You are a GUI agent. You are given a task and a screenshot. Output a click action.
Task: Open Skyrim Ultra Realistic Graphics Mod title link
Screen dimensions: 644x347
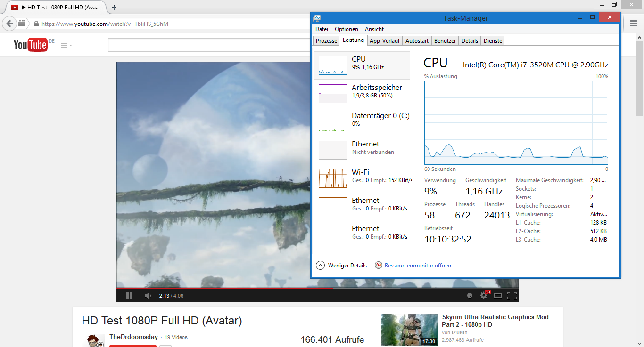[495, 321]
